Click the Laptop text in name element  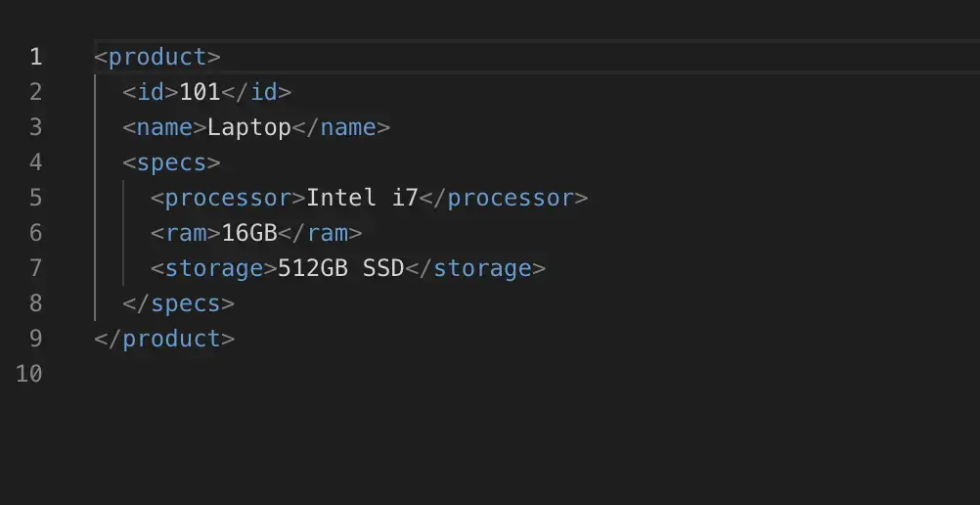249,127
